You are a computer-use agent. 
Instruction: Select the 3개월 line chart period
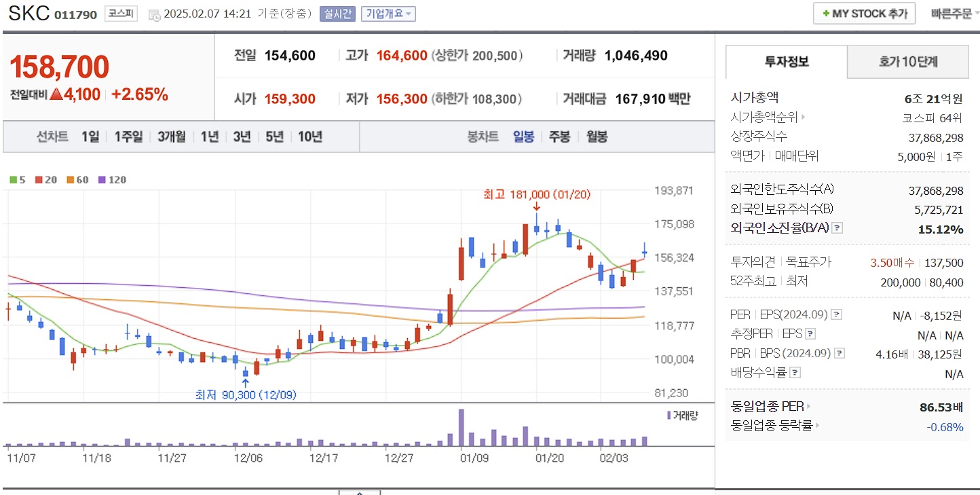point(171,136)
